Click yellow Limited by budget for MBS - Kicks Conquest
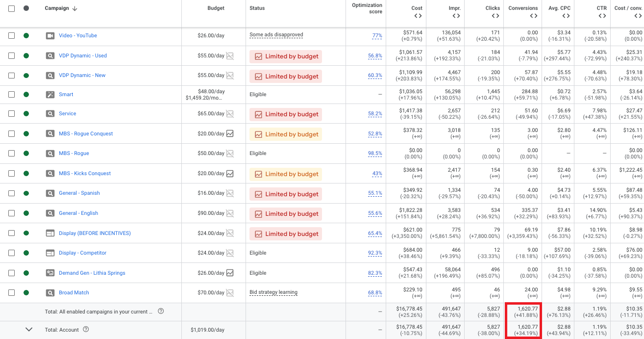Viewport: 644px width, 339px height. point(286,174)
